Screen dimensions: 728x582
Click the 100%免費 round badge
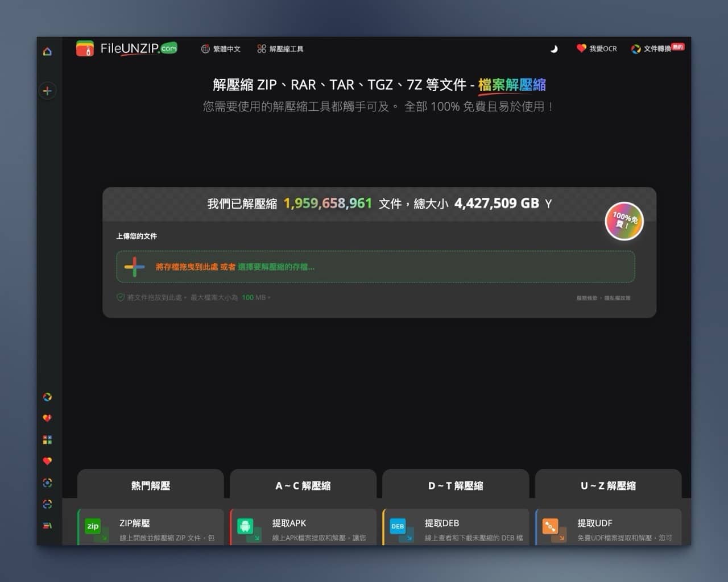click(624, 221)
